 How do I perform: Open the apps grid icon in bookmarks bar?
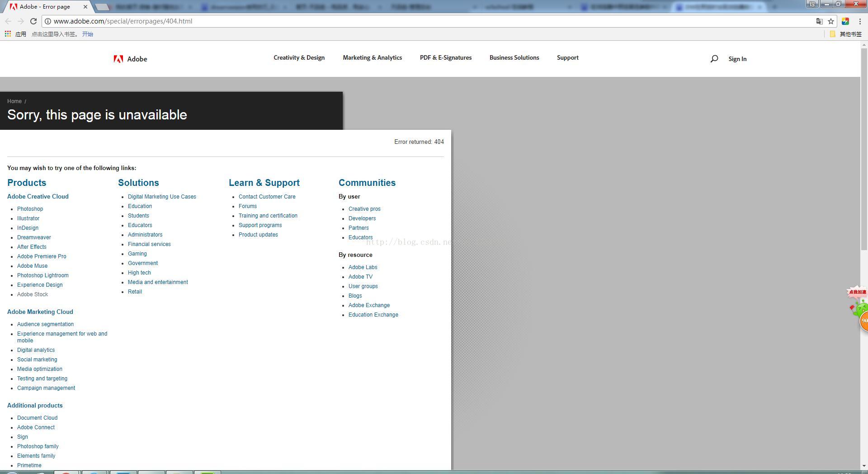[x=8, y=34]
